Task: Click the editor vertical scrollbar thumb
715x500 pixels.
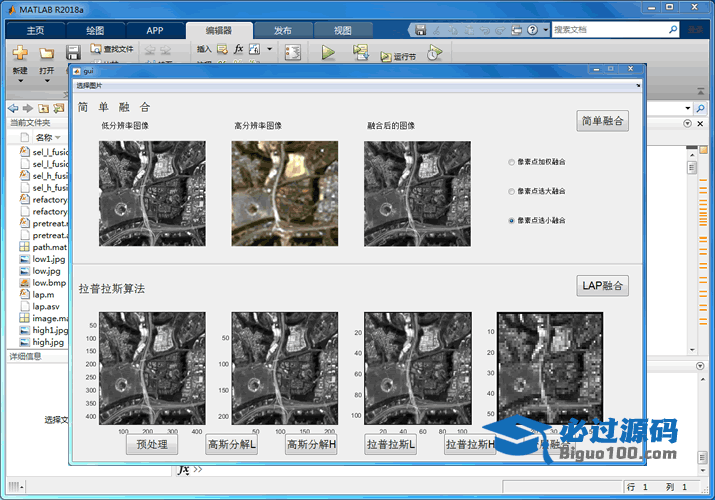Action: point(692,168)
